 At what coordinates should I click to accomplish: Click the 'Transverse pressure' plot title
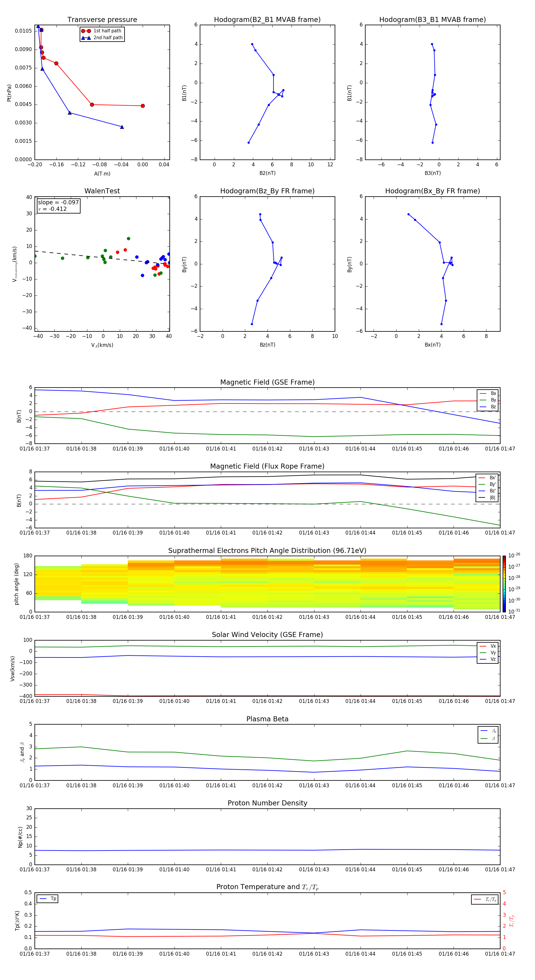[x=102, y=20]
